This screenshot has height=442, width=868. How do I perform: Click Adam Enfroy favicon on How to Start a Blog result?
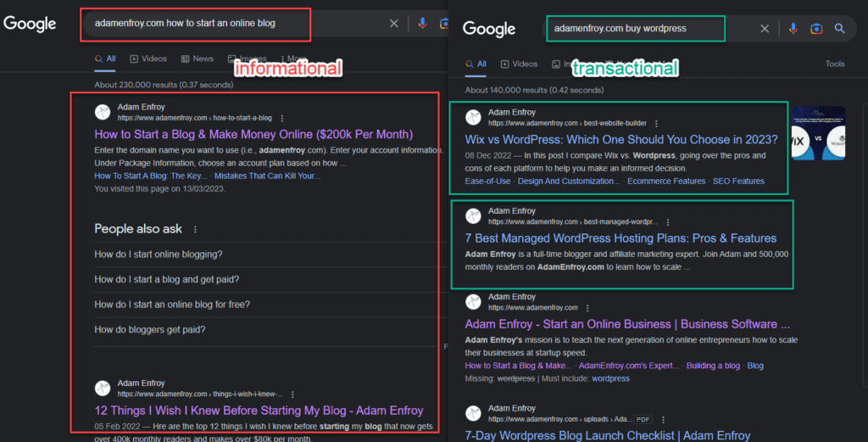[103, 113]
